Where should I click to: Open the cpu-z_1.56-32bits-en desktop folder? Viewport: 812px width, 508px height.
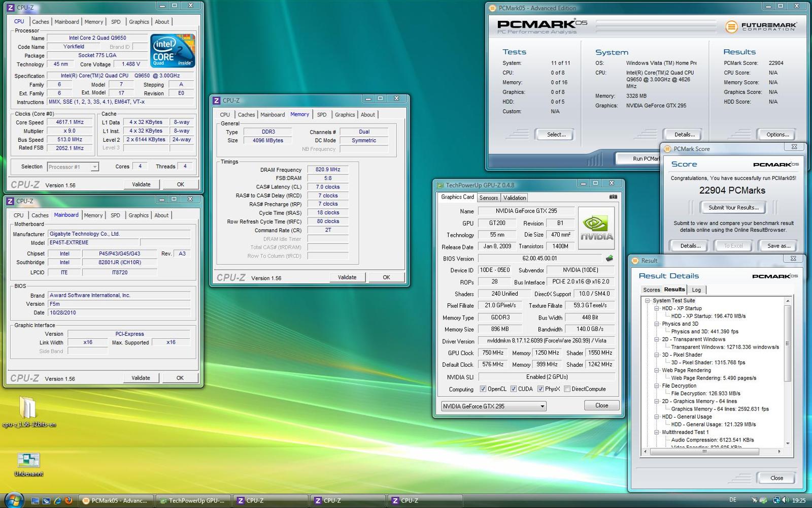coord(28,412)
